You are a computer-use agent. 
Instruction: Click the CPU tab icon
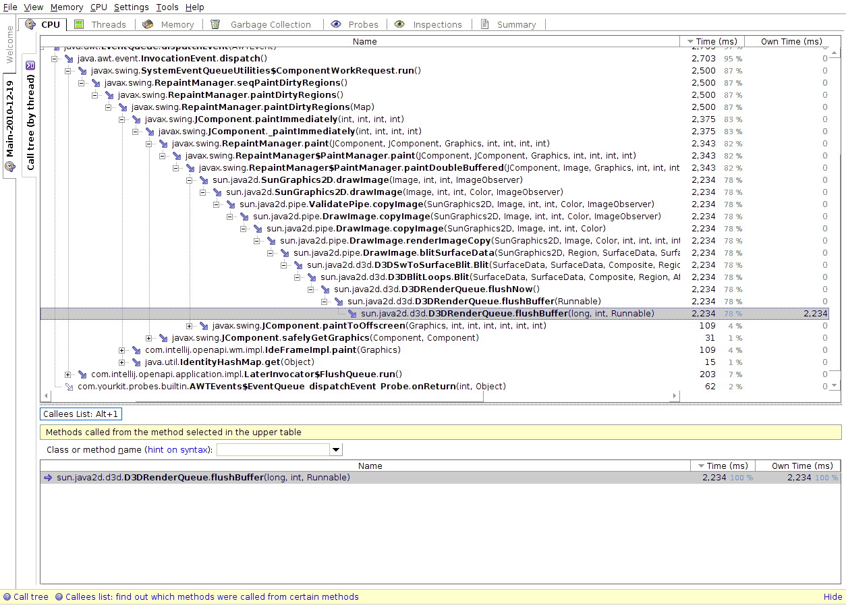pos(30,24)
